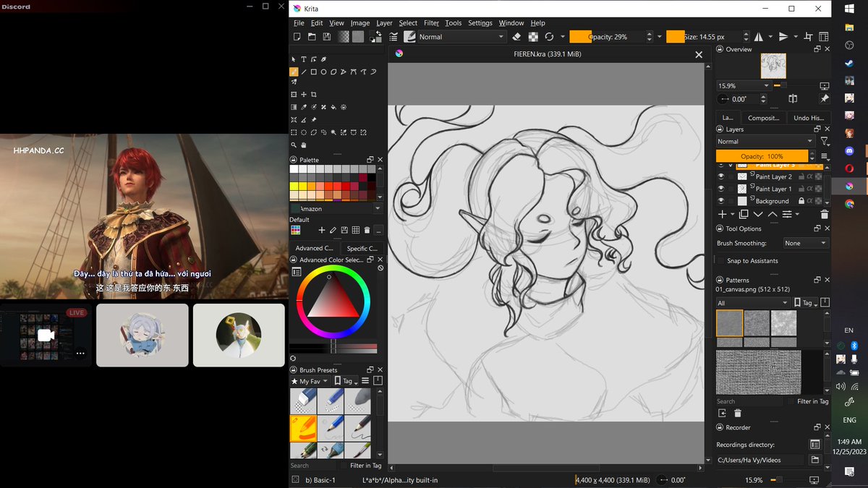Open Brush Smoothing dropdown set to None
Screen dimensions: 868x488
(806, 244)
